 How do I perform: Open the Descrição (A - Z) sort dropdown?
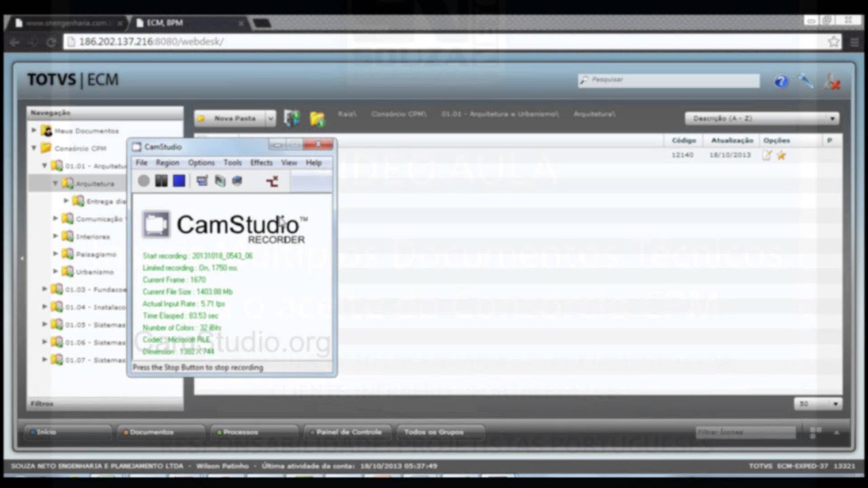tap(762, 119)
